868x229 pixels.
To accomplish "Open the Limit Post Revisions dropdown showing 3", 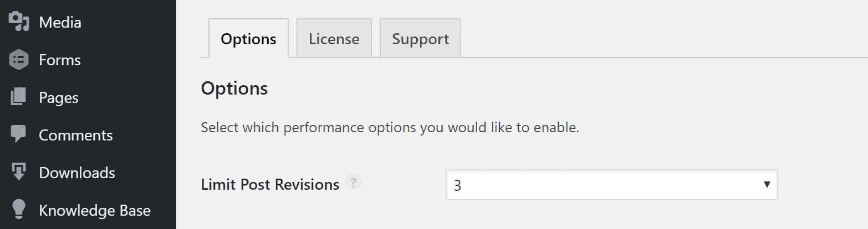I will click(604, 185).
